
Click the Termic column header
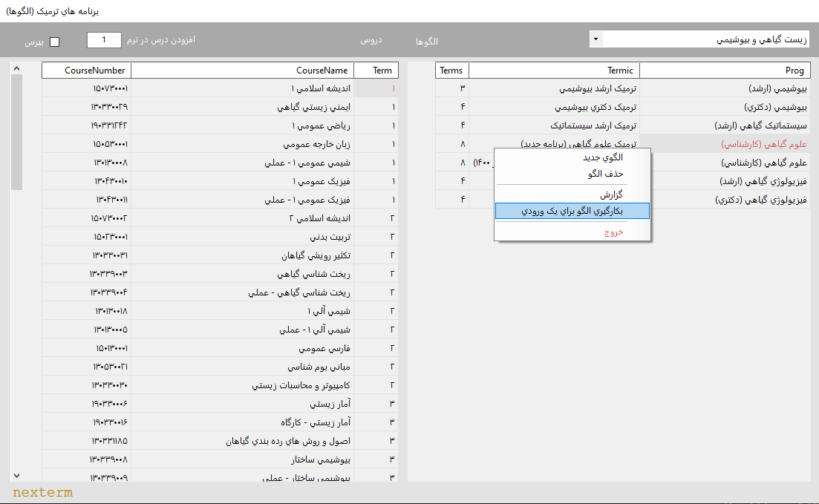click(554, 71)
